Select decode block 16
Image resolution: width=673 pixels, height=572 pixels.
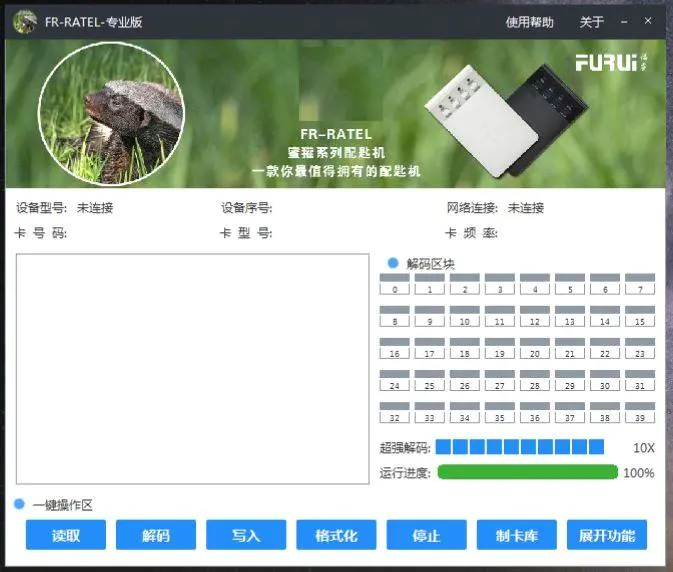(394, 348)
